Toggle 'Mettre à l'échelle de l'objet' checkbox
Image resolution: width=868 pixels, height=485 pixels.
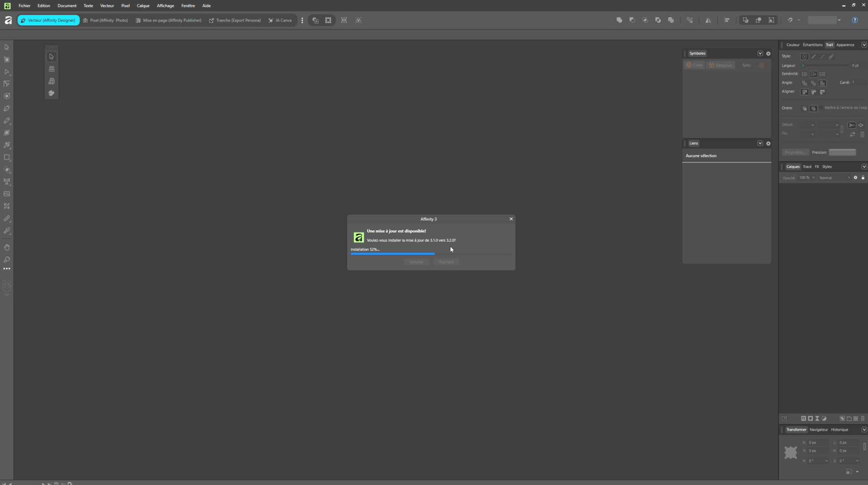[821, 108]
